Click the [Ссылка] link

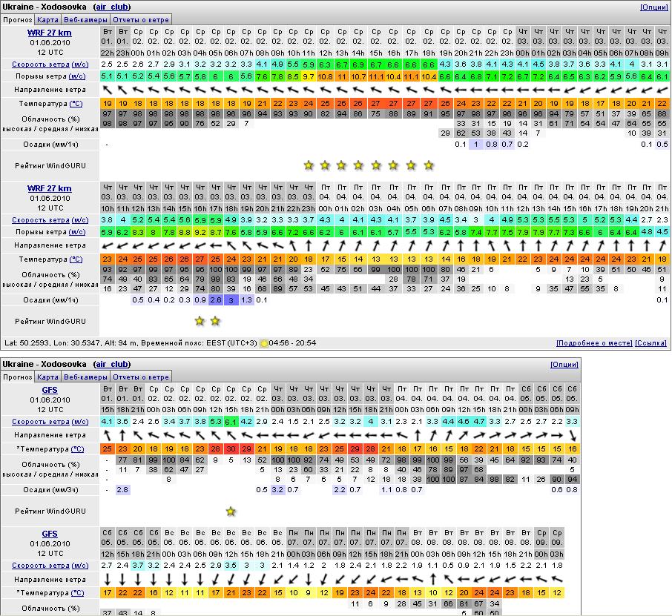click(x=650, y=343)
